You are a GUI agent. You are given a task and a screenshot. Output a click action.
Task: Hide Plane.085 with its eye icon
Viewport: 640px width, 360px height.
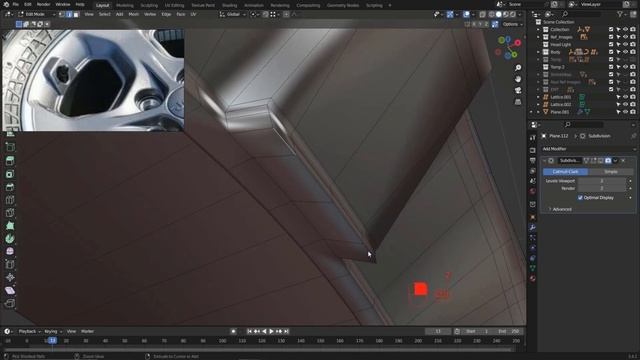click(x=626, y=111)
